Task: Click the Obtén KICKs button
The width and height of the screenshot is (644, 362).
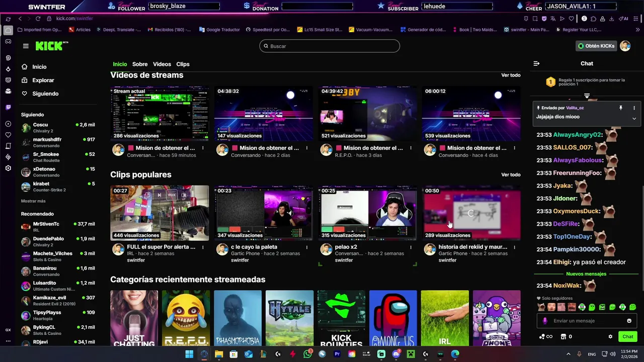Action: click(x=596, y=46)
